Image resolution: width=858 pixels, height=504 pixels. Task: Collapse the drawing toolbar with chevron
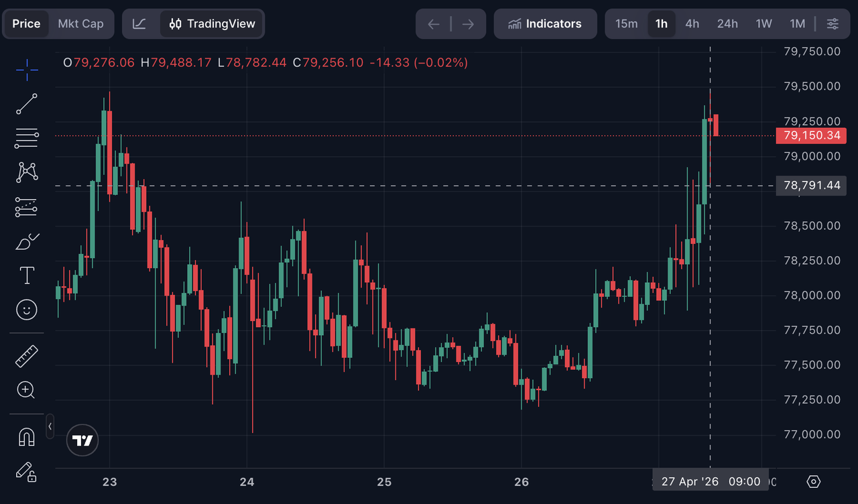click(x=50, y=426)
